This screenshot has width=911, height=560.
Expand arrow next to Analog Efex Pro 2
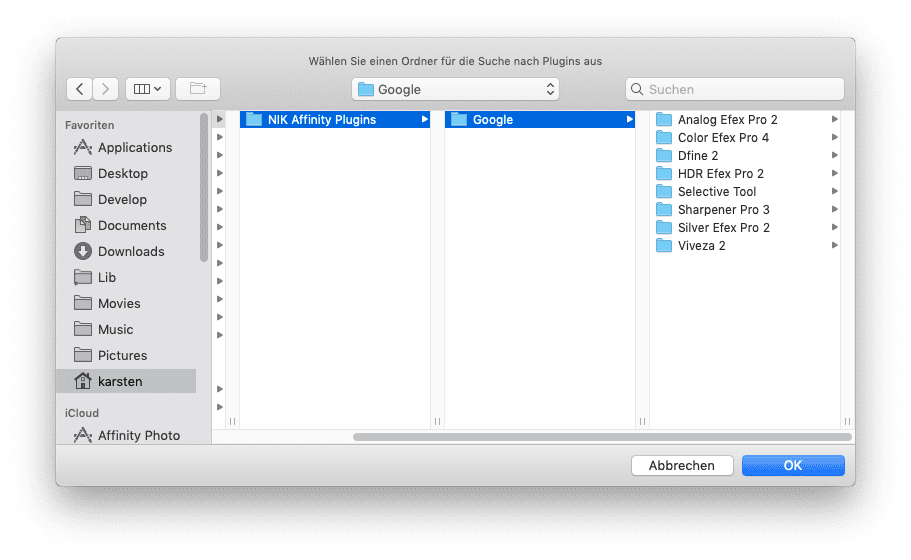click(x=834, y=119)
